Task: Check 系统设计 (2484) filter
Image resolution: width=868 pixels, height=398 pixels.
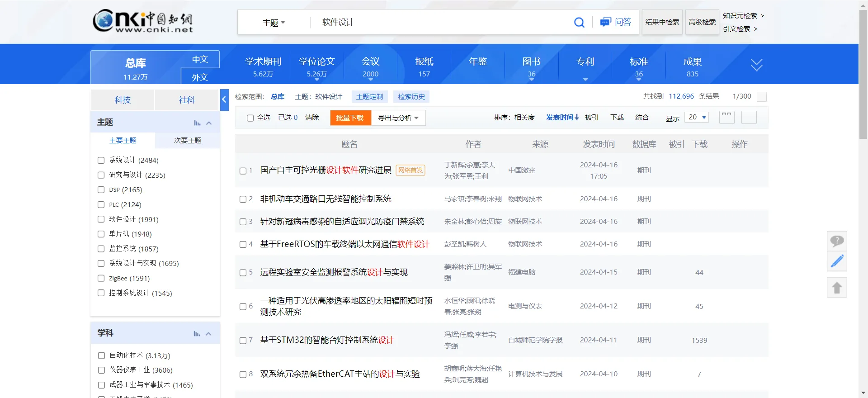Action: [x=101, y=160]
